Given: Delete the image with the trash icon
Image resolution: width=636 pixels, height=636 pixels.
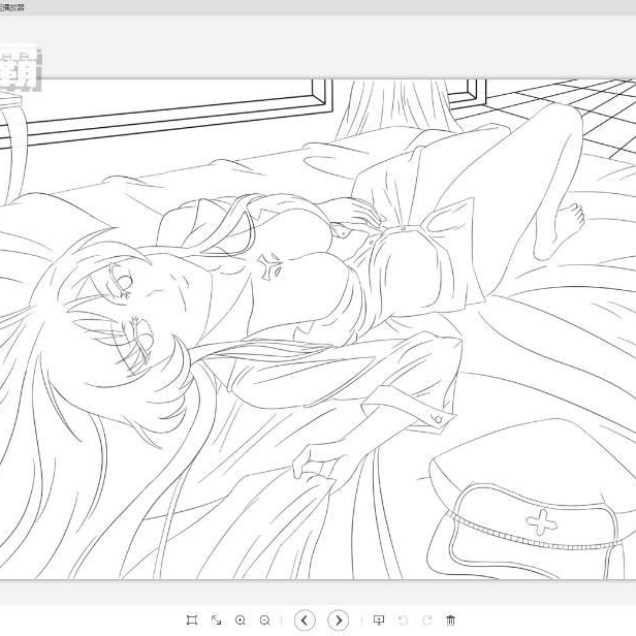Looking at the screenshot, I should 451,620.
